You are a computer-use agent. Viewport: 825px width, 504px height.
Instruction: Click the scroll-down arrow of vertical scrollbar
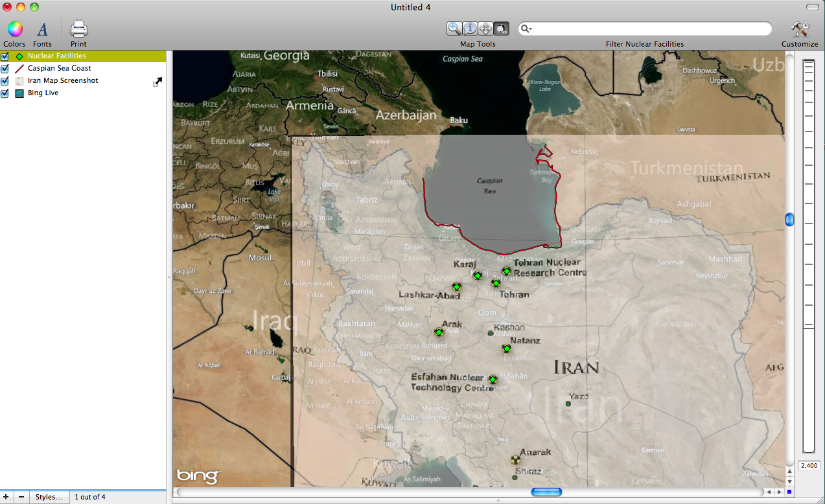(x=789, y=482)
